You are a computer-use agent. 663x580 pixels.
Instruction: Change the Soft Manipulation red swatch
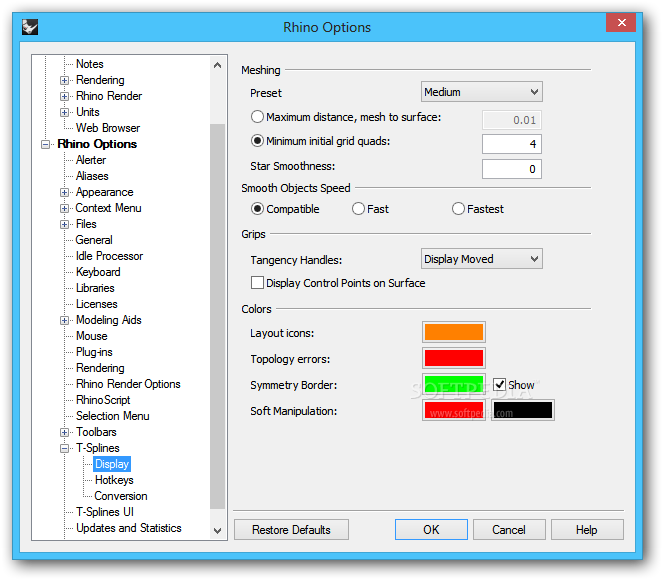(454, 410)
